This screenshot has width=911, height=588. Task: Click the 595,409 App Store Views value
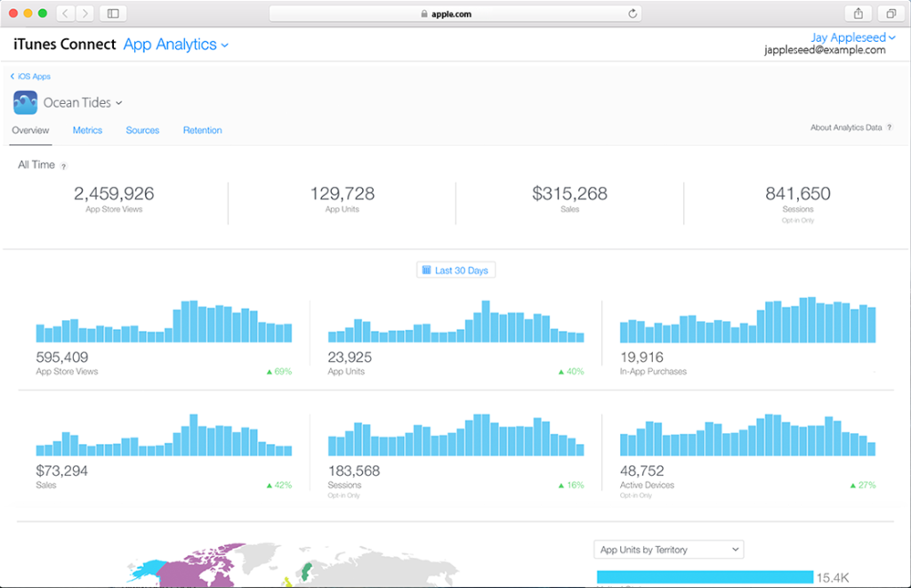[x=62, y=358]
